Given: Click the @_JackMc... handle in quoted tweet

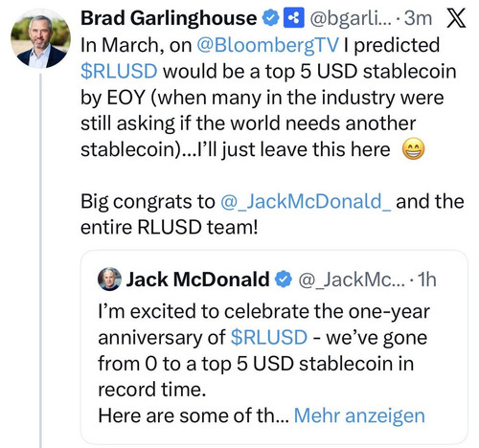Looking at the screenshot, I should point(352,280).
